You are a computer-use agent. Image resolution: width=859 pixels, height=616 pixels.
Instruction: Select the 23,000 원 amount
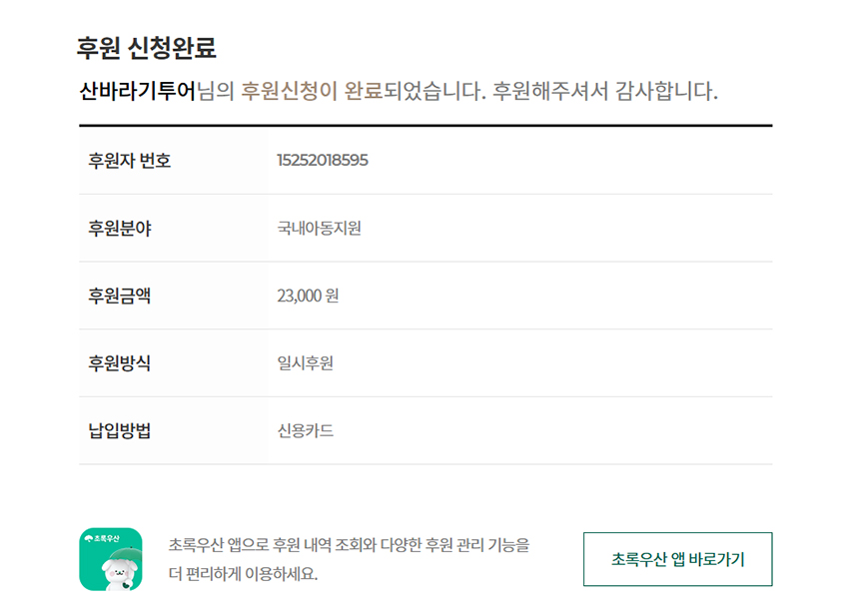[x=308, y=296]
